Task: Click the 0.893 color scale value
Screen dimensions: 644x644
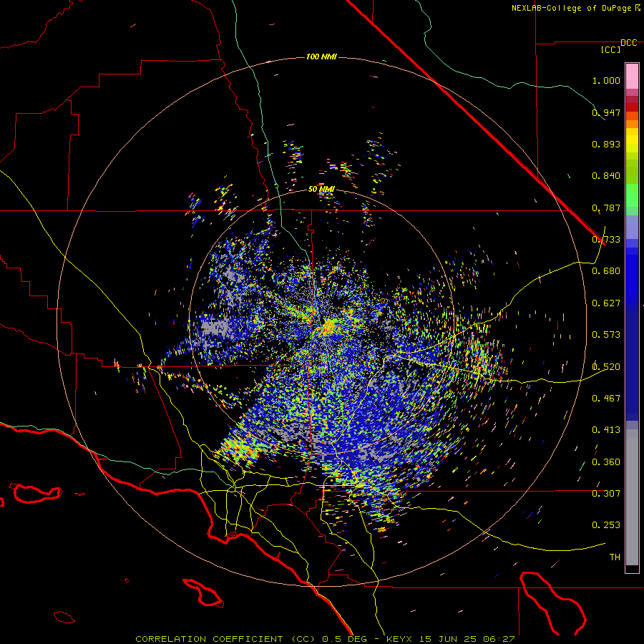Action: (606, 144)
